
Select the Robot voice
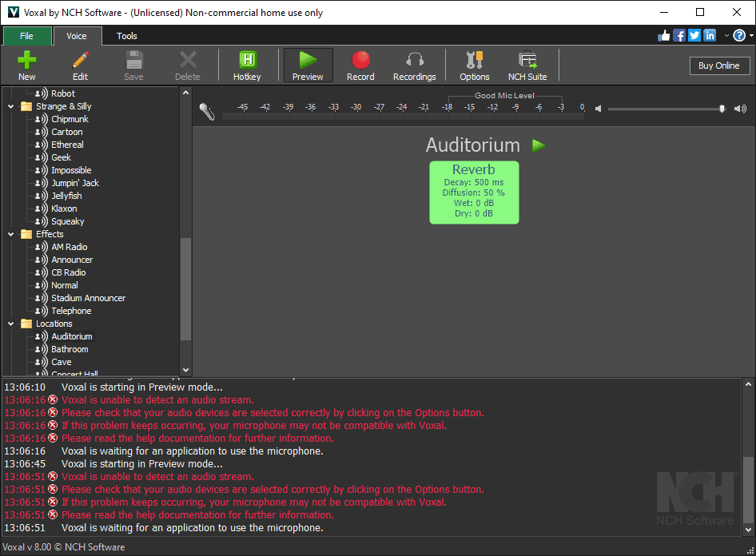point(63,93)
